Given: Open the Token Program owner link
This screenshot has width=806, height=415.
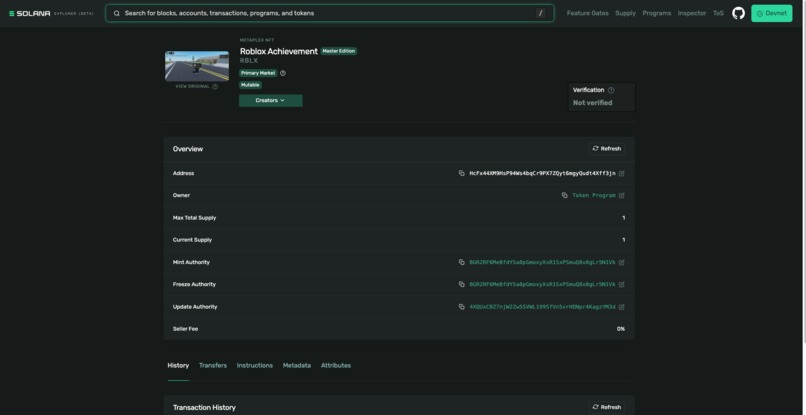Looking at the screenshot, I should coord(594,195).
